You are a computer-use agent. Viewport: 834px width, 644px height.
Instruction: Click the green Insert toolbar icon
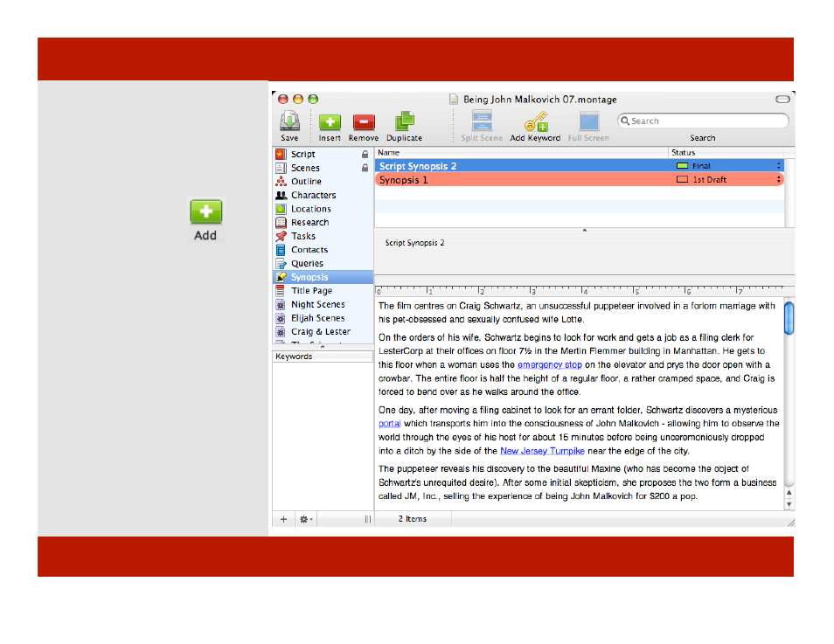click(x=330, y=121)
